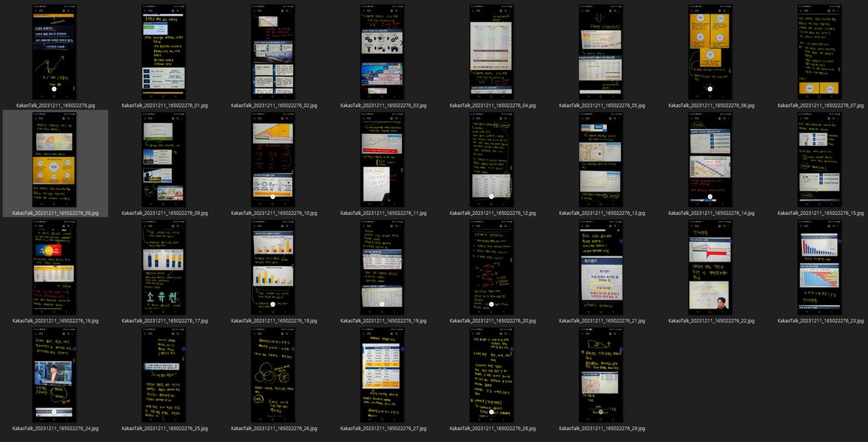The width and height of the screenshot is (868, 442).
Task: Select thumbnail of KakaoTalk_20231211_165022276_19.jpg
Action: tap(382, 267)
